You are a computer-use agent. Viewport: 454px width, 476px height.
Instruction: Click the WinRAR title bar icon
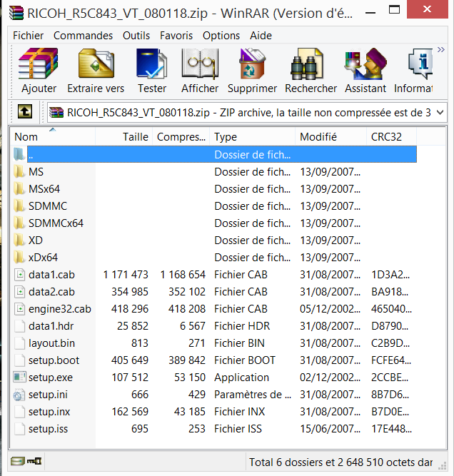point(16,14)
